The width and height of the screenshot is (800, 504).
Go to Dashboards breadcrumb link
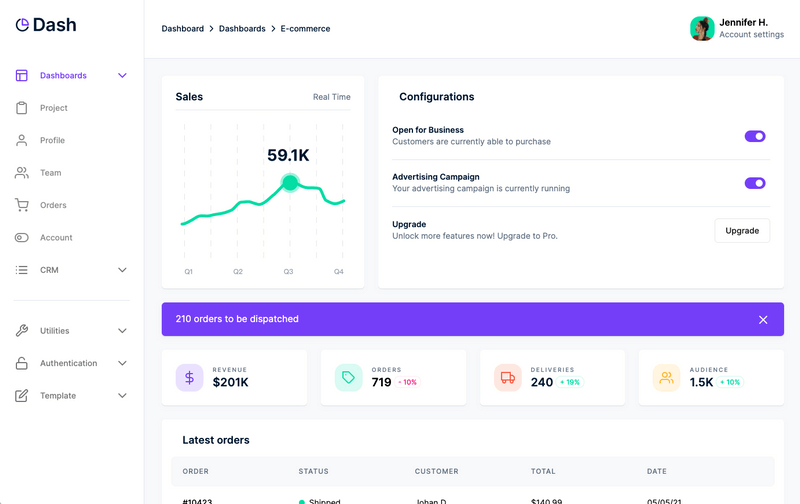[242, 29]
